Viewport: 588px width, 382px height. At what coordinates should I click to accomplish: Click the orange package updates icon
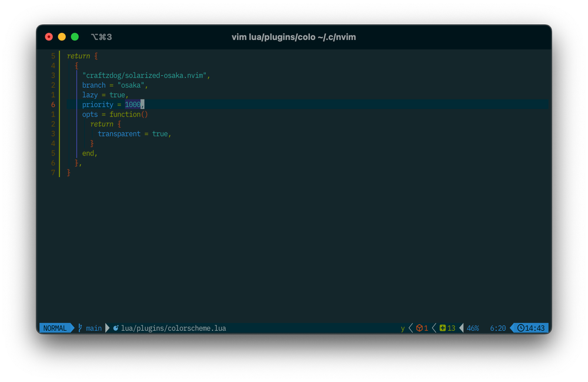[x=419, y=328]
